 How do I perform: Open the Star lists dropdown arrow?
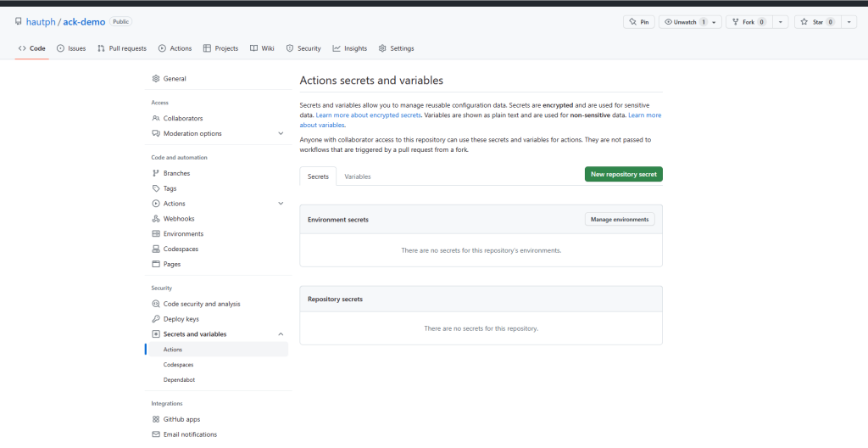(849, 22)
